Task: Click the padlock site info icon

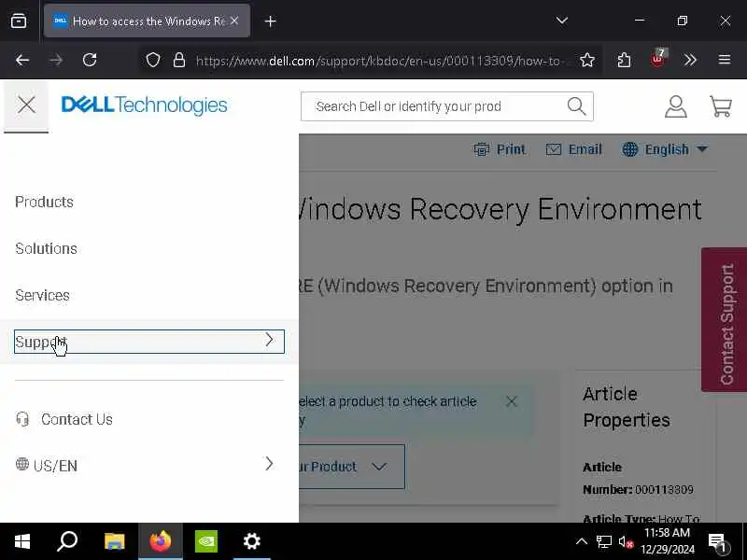Action: coord(179,60)
